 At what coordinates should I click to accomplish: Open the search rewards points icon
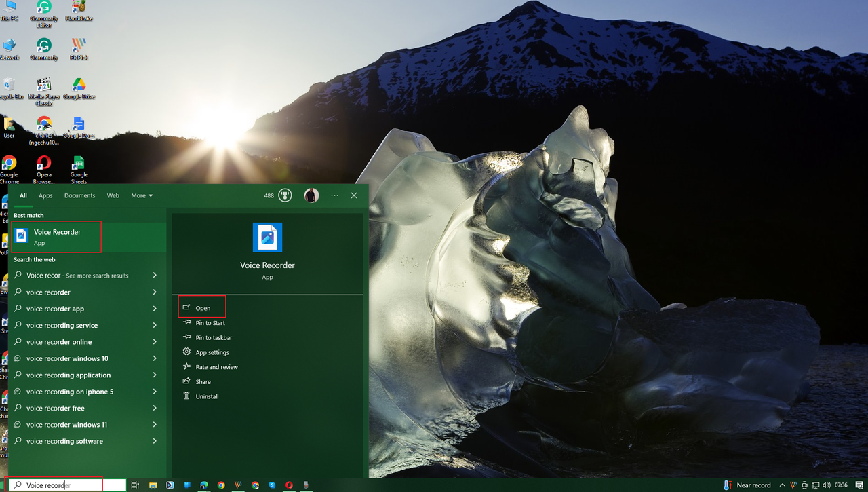(285, 195)
